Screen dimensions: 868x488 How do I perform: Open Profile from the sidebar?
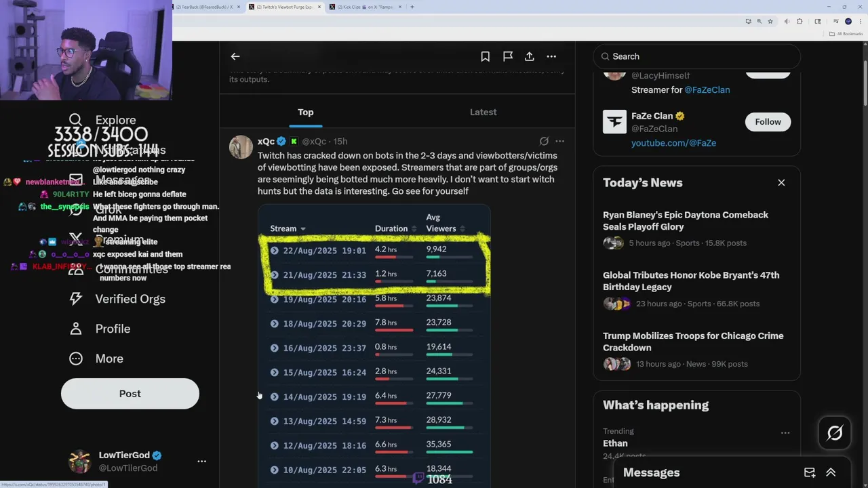[100, 329]
